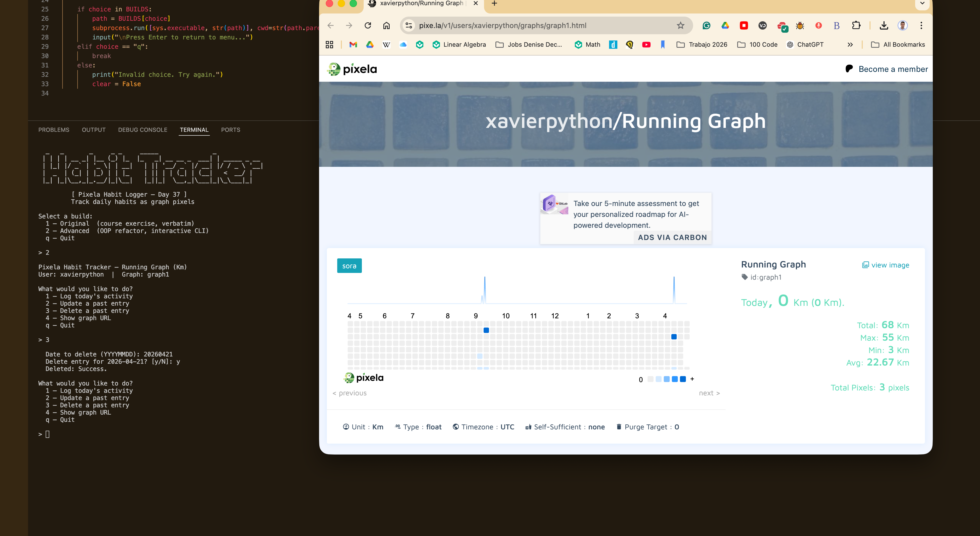
Task: Click the browser back arrow
Action: click(330, 25)
